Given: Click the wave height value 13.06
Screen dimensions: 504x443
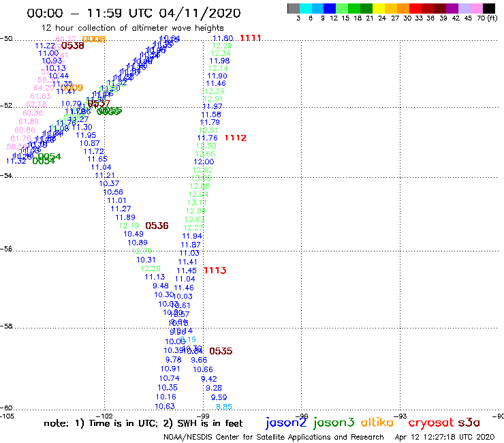Looking at the screenshot, I should click(201, 178).
